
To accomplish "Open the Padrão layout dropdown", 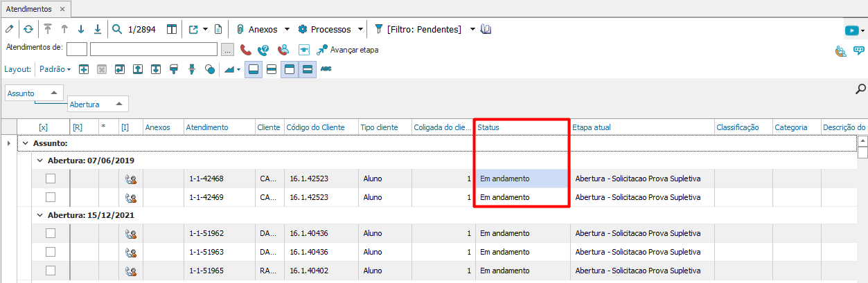I will (x=55, y=69).
